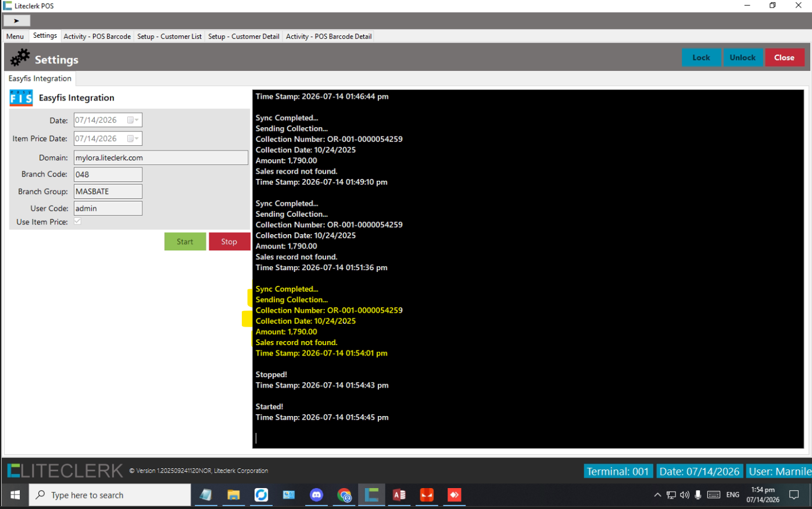Open the Windows Start menu

point(15,495)
